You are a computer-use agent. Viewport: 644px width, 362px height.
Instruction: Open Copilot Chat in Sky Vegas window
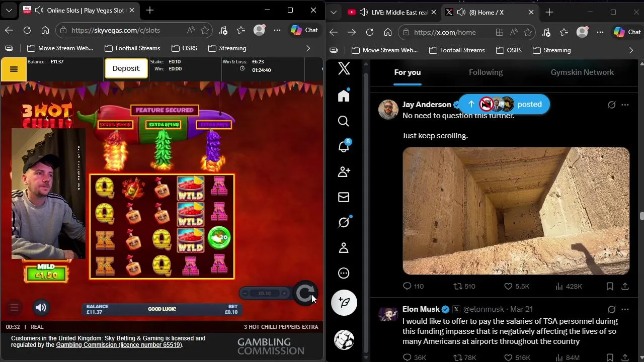304,30
